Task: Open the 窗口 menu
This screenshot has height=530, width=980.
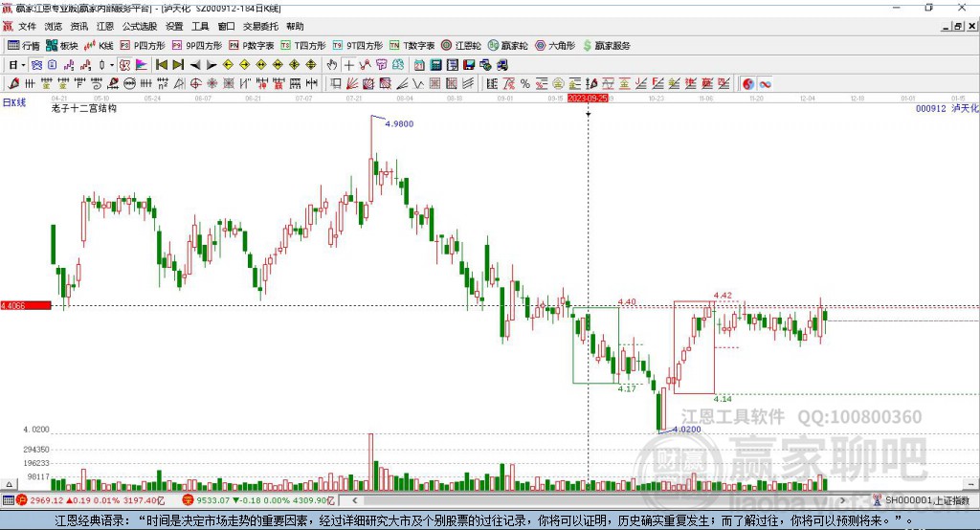Action: click(226, 26)
